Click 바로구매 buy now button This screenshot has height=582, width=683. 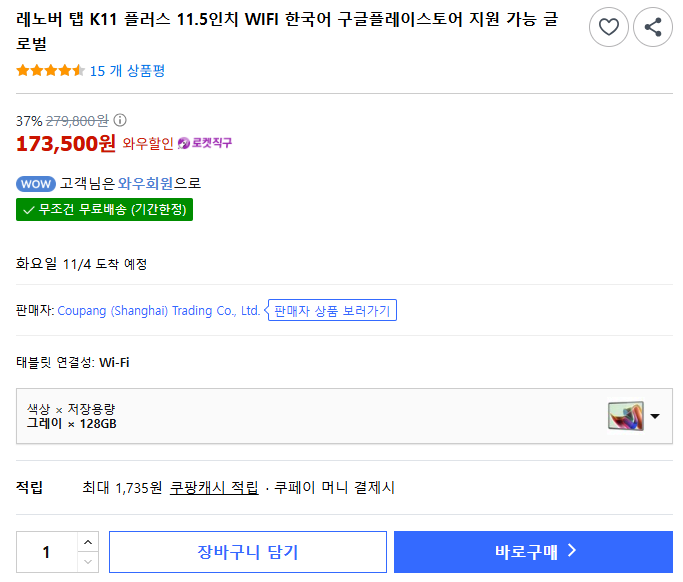(x=533, y=552)
